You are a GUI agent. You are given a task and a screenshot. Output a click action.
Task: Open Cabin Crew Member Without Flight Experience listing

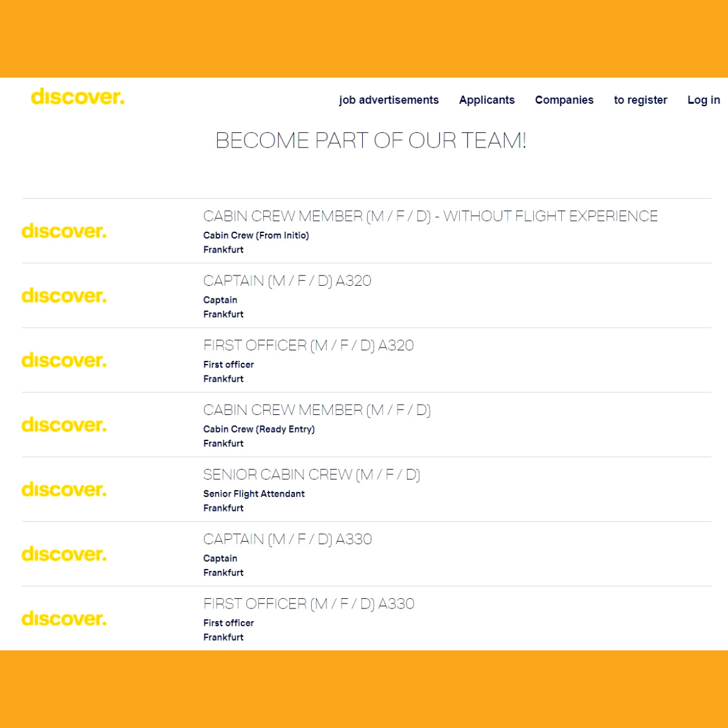coord(430,216)
